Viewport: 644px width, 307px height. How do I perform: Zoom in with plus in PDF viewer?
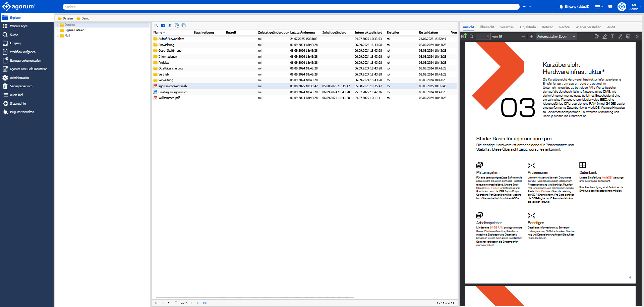pyautogui.click(x=531, y=37)
